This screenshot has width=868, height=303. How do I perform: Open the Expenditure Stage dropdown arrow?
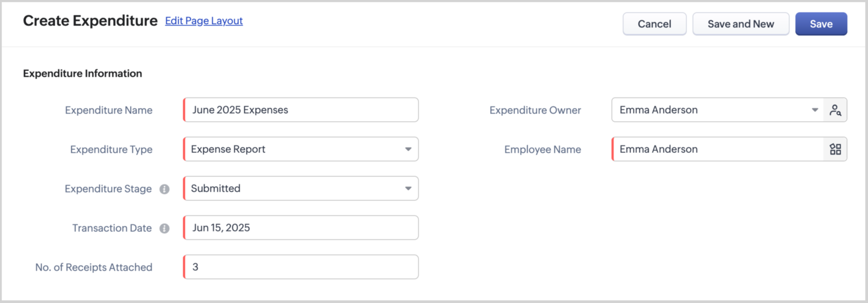408,188
